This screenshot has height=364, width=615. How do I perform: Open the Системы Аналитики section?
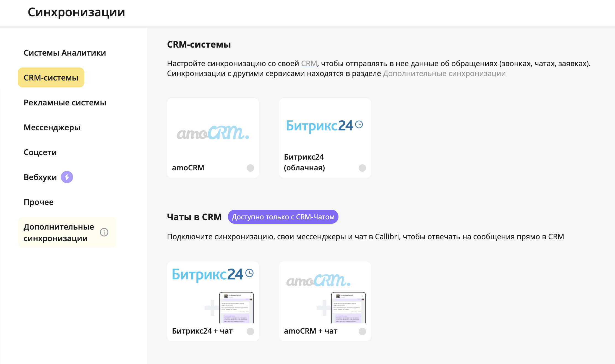(65, 53)
